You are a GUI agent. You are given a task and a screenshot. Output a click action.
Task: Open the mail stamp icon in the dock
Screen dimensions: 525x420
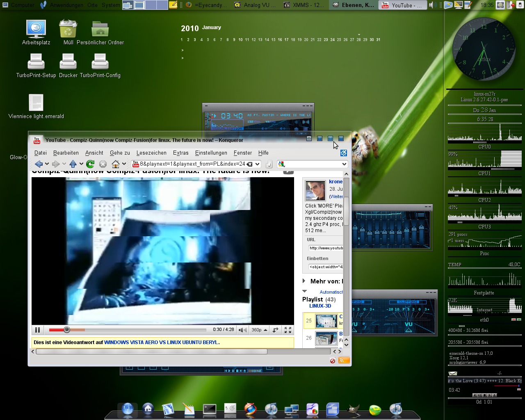coord(168,409)
